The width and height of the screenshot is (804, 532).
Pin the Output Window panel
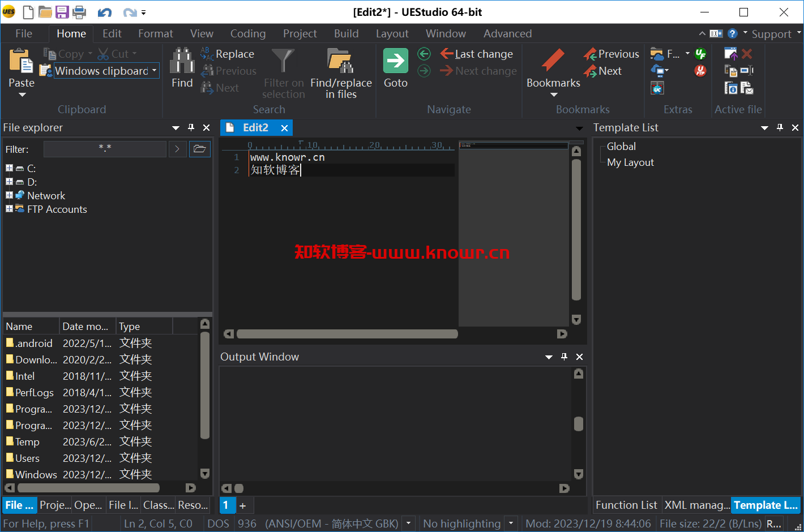(564, 357)
